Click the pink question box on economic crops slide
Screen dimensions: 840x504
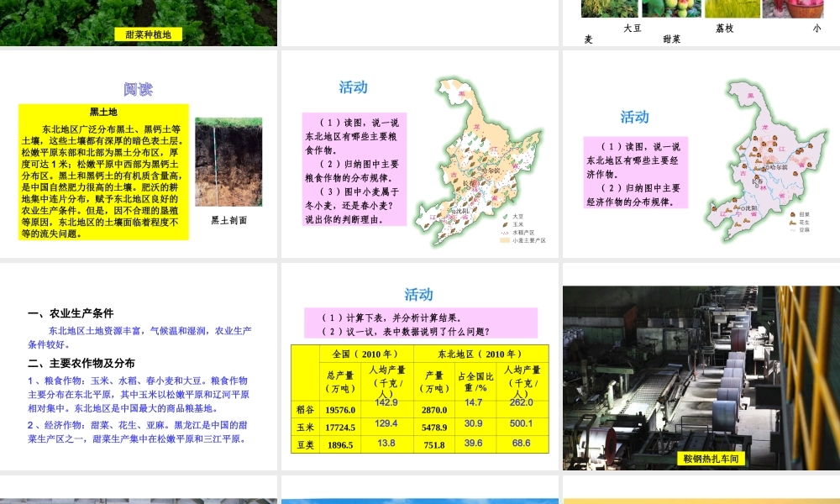[636, 172]
